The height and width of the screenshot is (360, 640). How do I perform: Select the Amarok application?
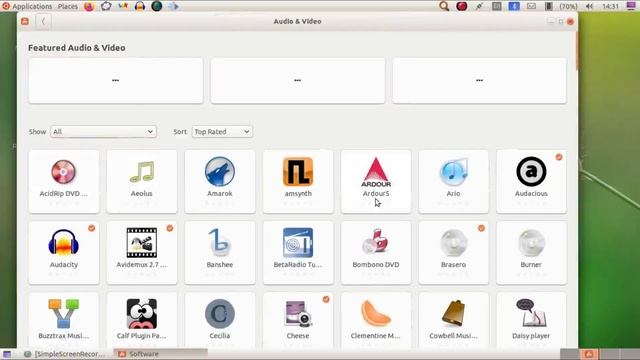coord(220,181)
